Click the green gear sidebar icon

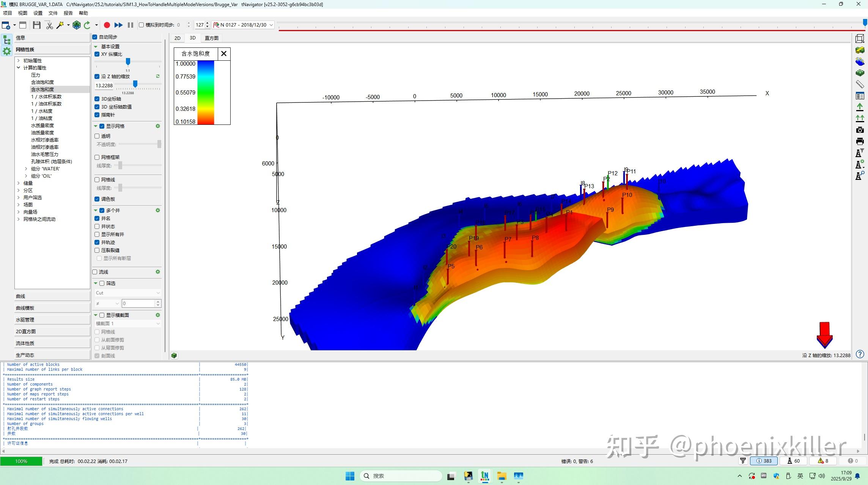tap(7, 51)
